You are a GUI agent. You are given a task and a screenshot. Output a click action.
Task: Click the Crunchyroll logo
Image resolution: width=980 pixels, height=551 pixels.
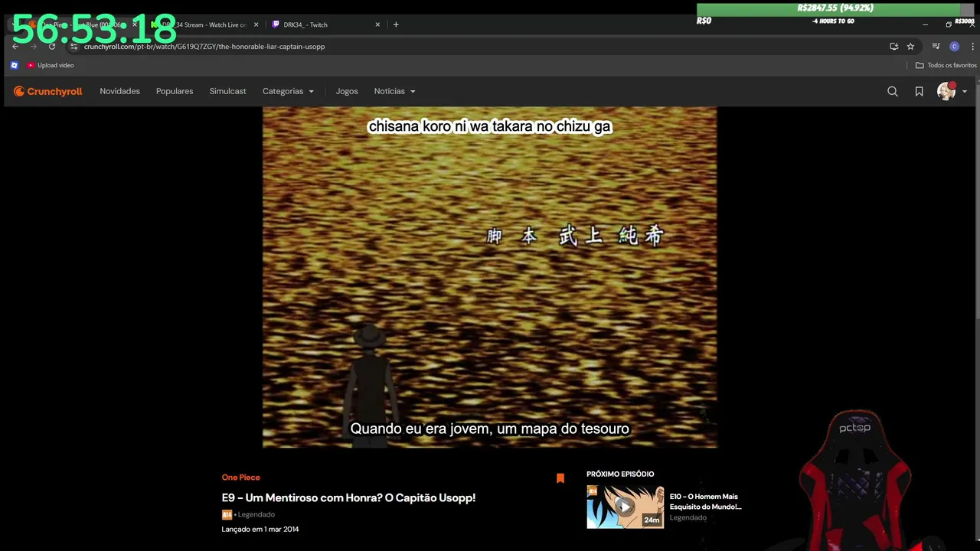47,91
